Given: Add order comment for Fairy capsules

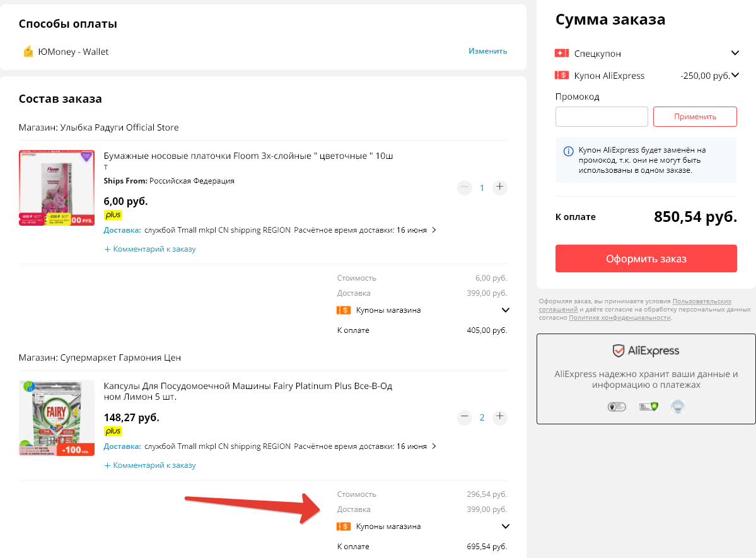Looking at the screenshot, I should tap(150, 465).
